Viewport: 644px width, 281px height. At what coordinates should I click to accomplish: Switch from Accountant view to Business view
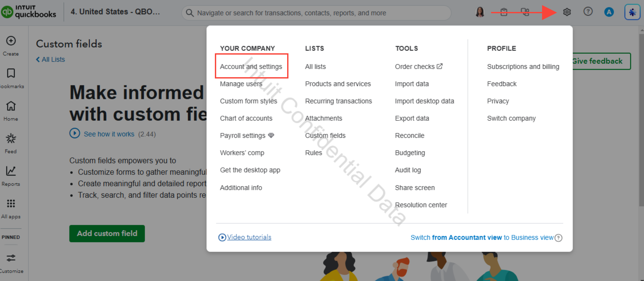pyautogui.click(x=482, y=237)
